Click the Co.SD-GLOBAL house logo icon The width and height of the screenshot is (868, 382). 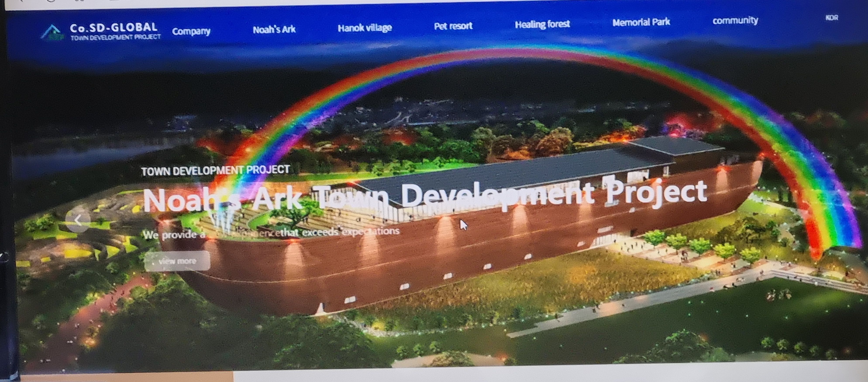52,33
